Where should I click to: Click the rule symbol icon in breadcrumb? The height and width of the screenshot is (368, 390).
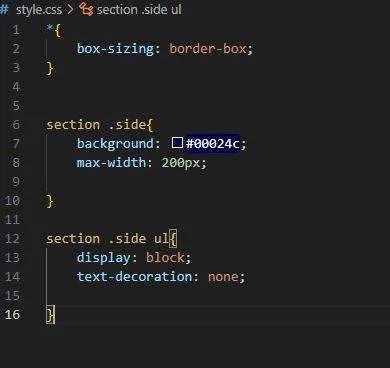(86, 10)
